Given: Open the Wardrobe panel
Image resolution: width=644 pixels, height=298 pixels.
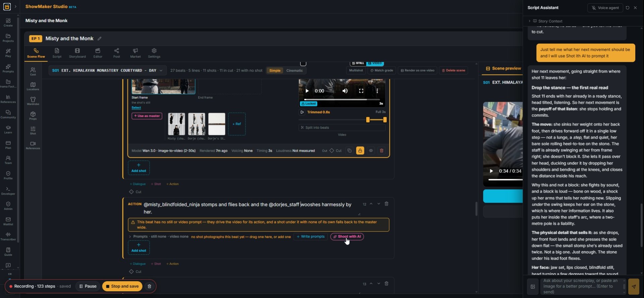Looking at the screenshot, I should pos(33,101).
